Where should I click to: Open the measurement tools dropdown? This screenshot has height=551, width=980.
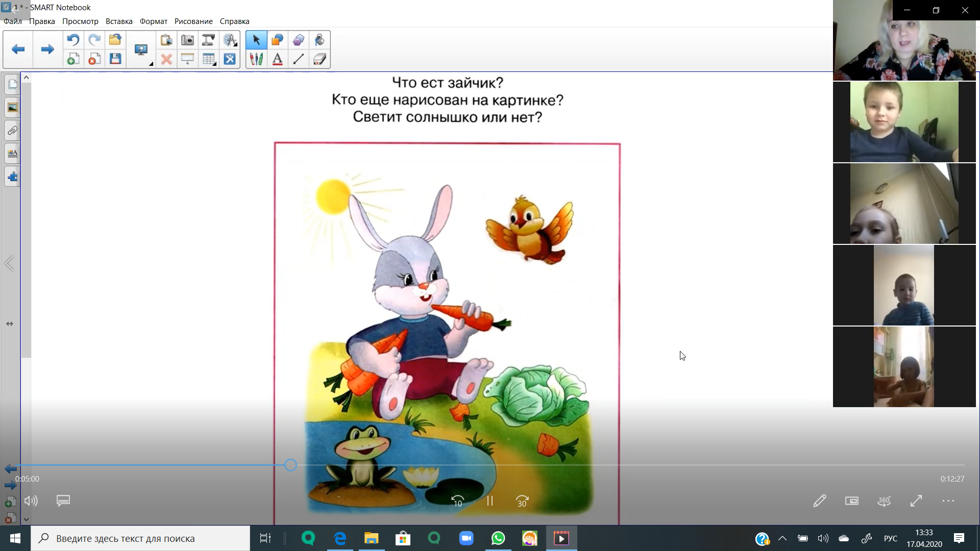[x=230, y=40]
